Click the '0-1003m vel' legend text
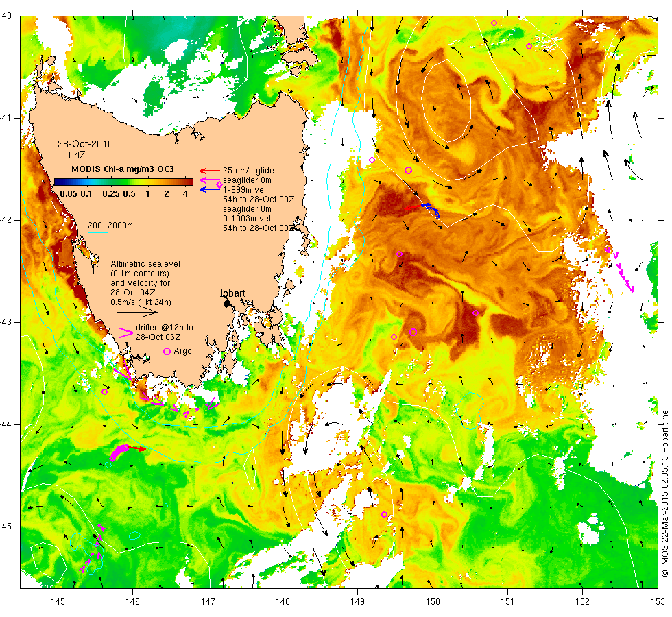This screenshot has height=617, width=672. (x=246, y=219)
